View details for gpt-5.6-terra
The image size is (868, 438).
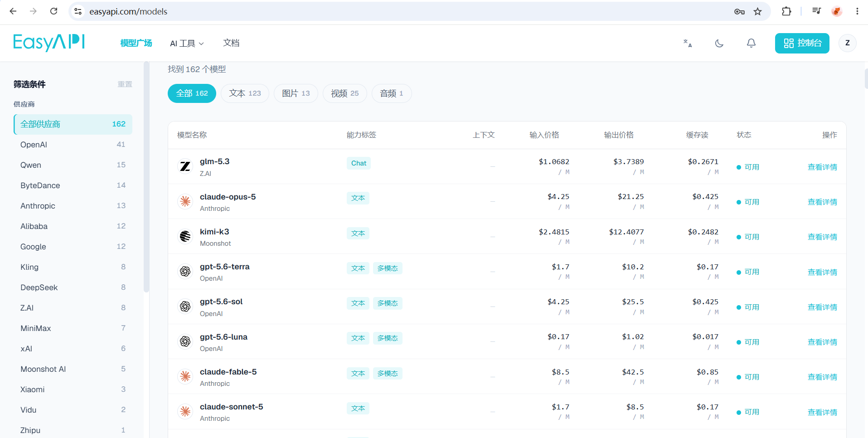pyautogui.click(x=822, y=272)
